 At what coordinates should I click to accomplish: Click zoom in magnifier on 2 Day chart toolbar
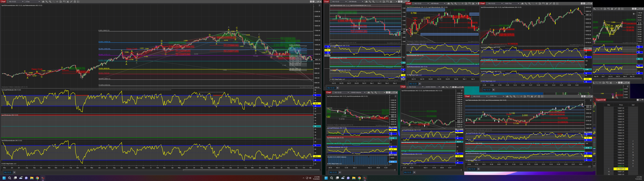pyautogui.click(x=50, y=2)
